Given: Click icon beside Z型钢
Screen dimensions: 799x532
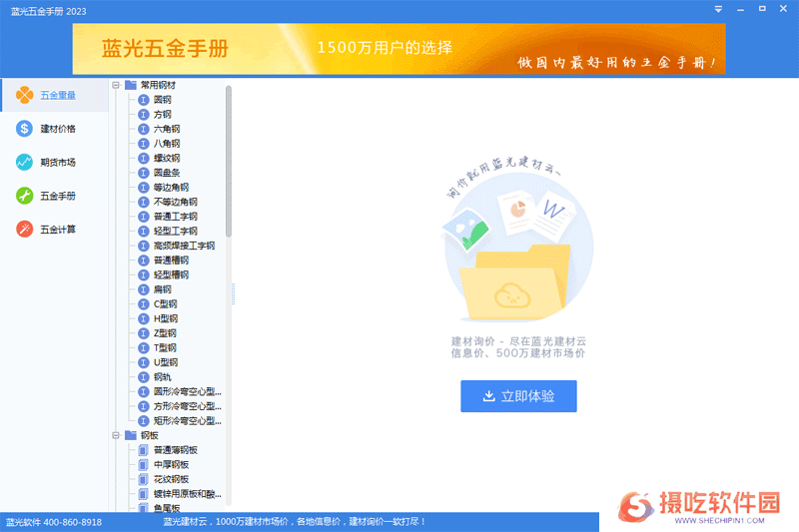Looking at the screenshot, I should 144,333.
